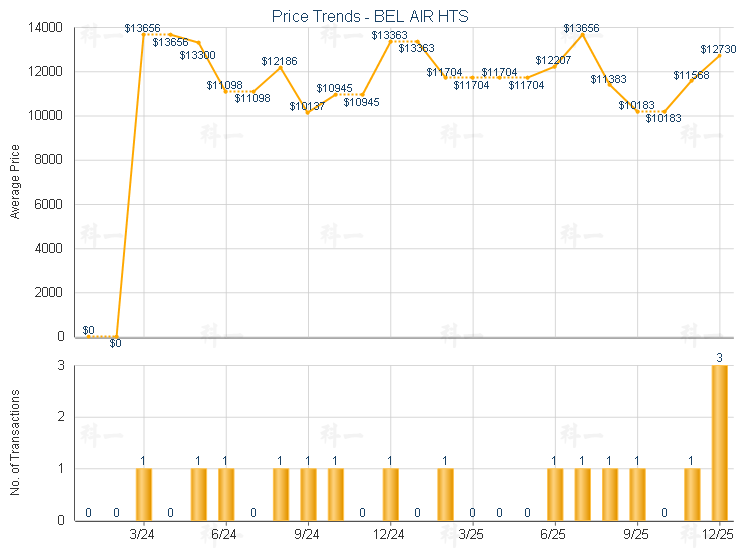Select the transaction bar above 6/24
Screen dimensions: 740x550
coord(226,493)
